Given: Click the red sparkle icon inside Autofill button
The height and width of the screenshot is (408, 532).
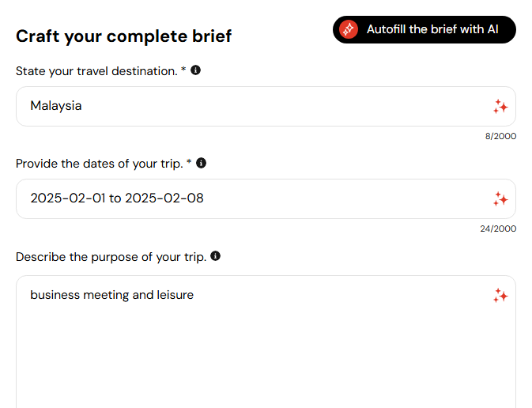Looking at the screenshot, I should 349,29.
